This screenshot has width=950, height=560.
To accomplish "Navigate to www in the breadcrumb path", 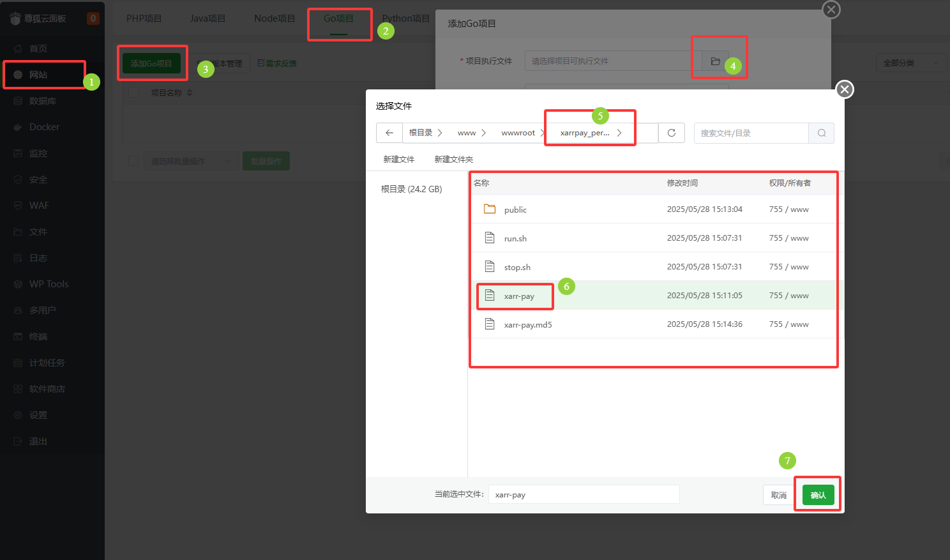I will (x=467, y=133).
